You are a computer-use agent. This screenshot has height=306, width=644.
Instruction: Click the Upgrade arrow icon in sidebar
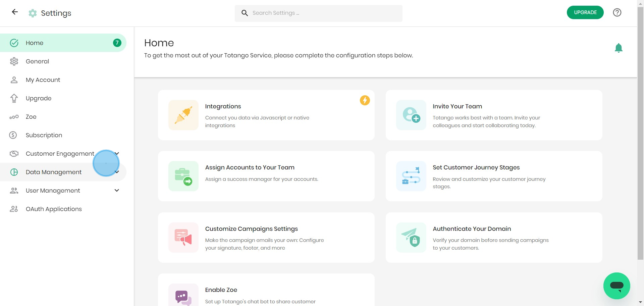tap(14, 98)
